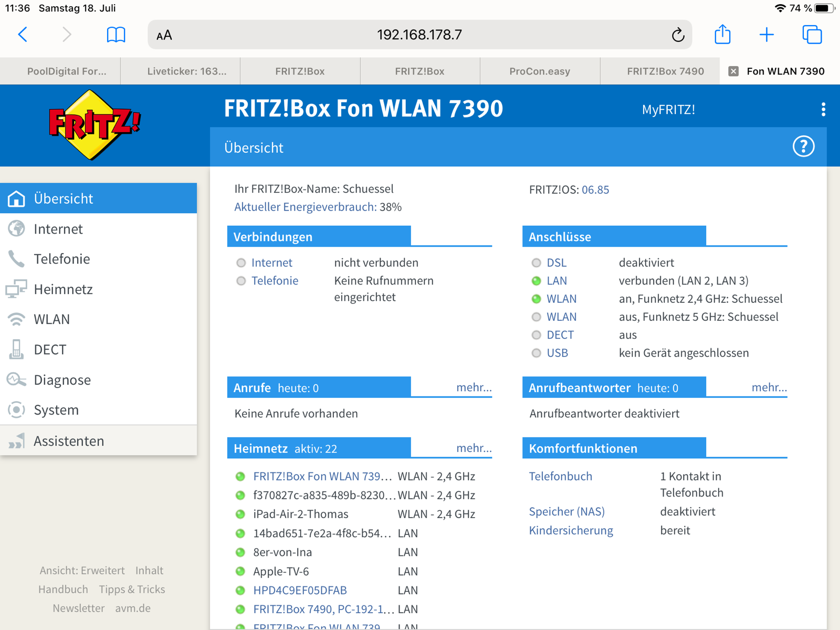The image size is (840, 630).
Task: Open HPD4C9EF05DFAB device link
Action: coord(300,590)
